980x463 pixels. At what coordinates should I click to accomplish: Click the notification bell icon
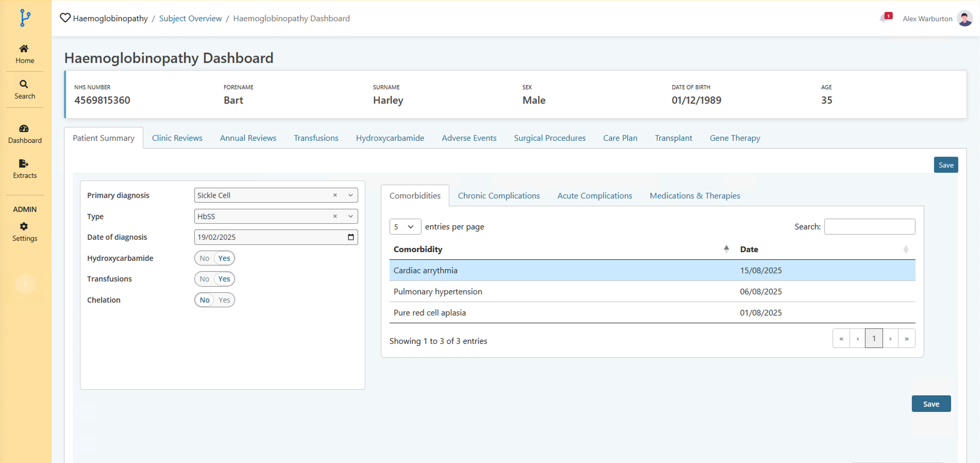click(x=885, y=18)
